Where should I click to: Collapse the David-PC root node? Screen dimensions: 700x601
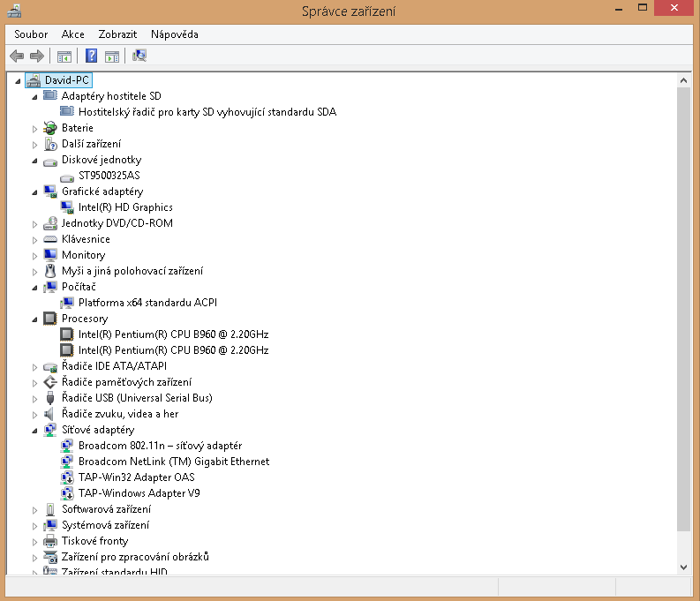(18, 81)
